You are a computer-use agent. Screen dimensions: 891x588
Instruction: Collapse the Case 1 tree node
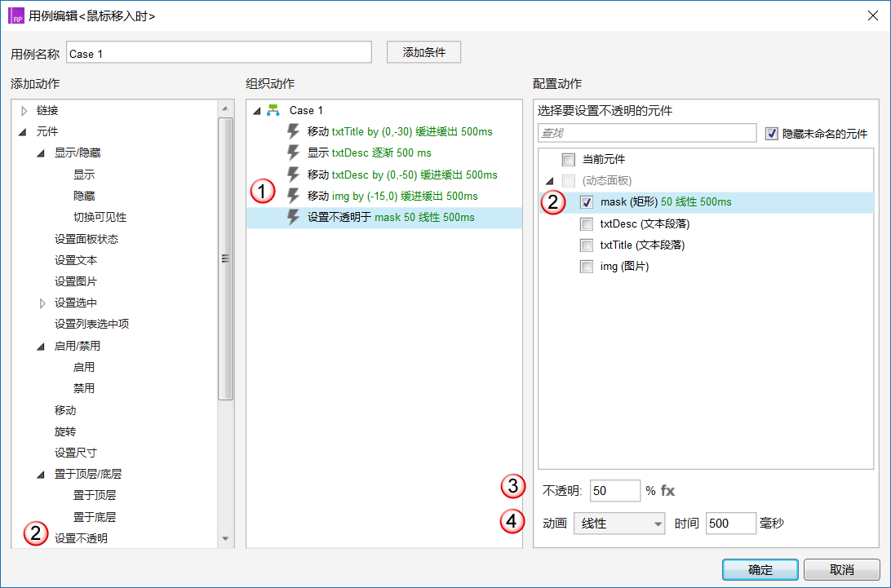tap(257, 111)
